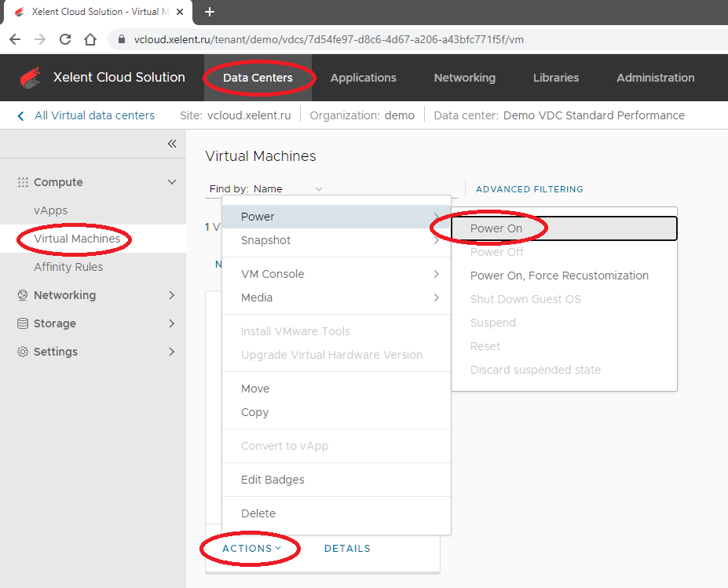This screenshot has height=588, width=728.
Task: Open the ACTIONS dropdown button
Action: (251, 549)
